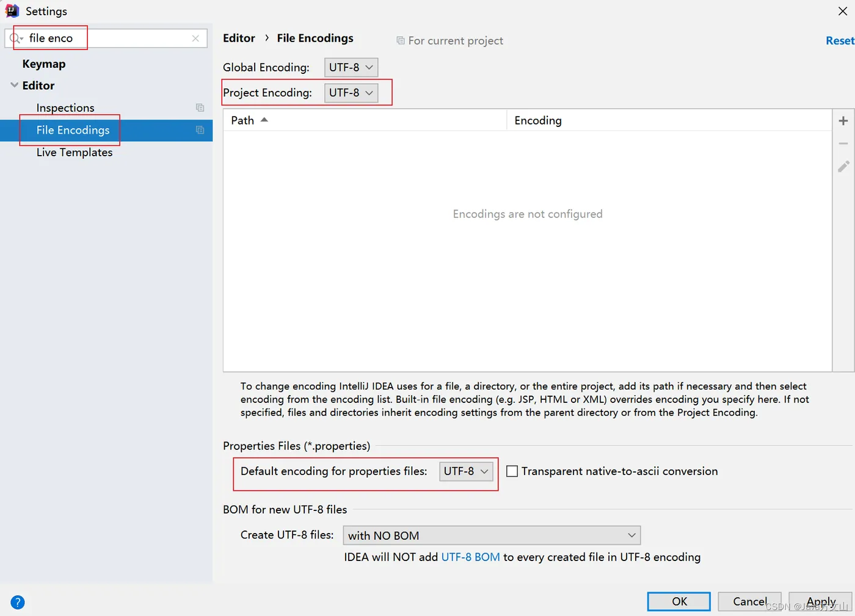Select Keymap in settings tree

[44, 64]
